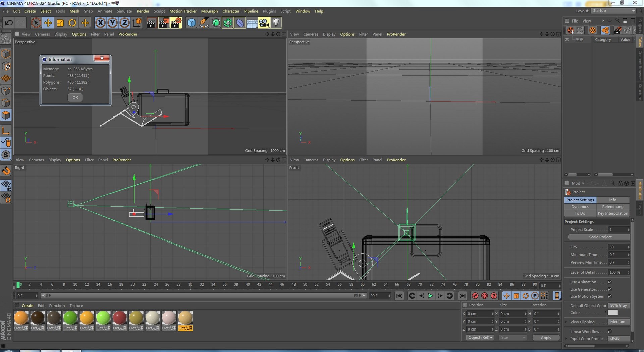Click the Undo arrow icon
This screenshot has height=352, width=644.
pyautogui.click(x=9, y=23)
